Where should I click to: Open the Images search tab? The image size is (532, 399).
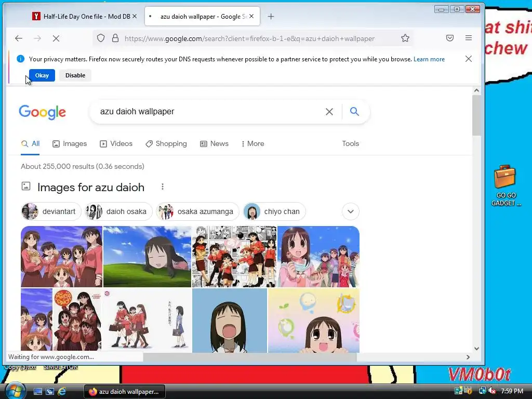(70, 144)
